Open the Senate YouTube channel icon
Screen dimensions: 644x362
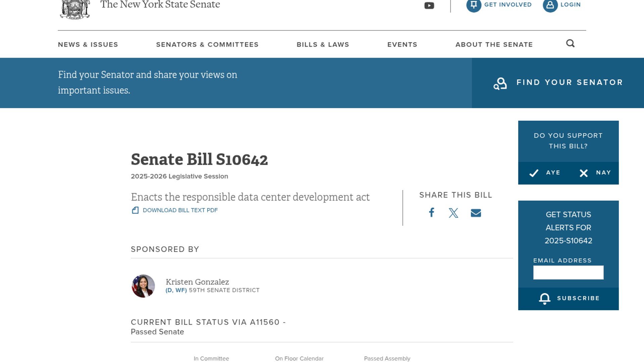click(429, 5)
